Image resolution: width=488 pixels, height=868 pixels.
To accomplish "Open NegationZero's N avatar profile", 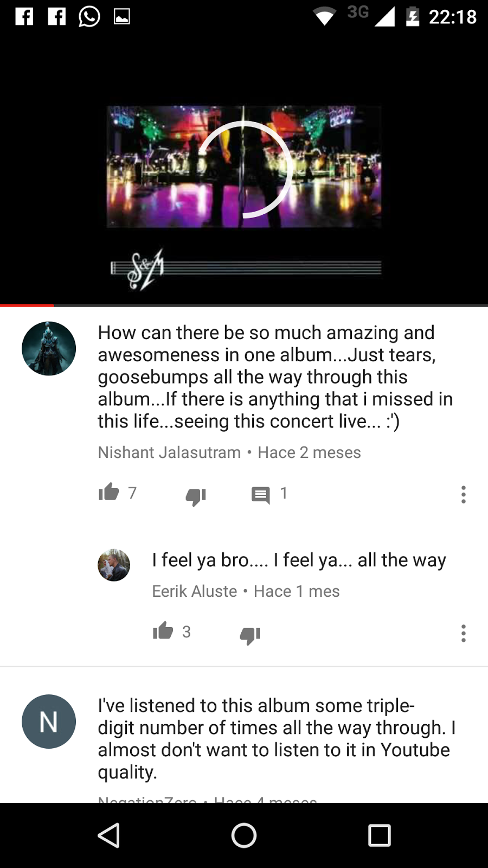I will (49, 722).
